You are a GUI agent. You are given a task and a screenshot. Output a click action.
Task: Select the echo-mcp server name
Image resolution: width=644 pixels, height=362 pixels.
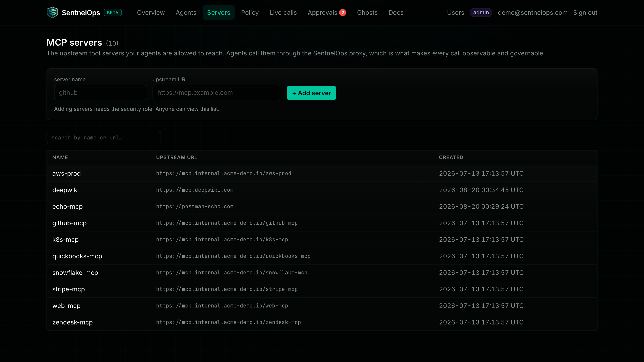[67, 207]
